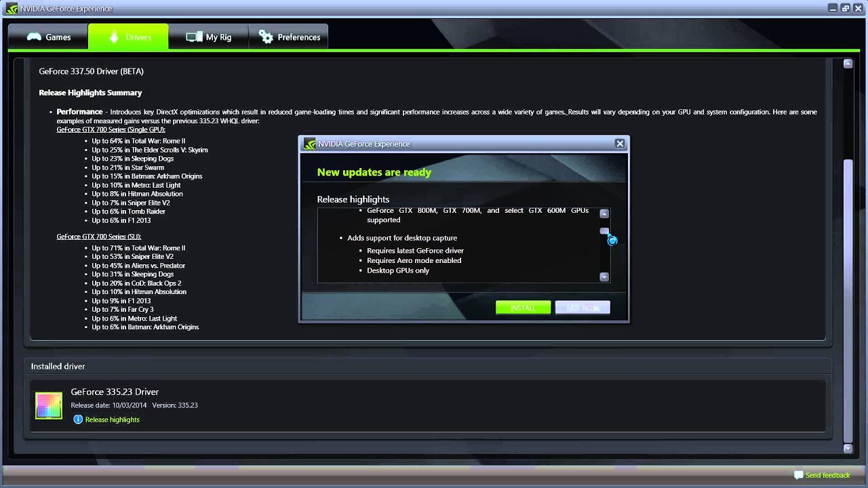
Task: Click the dialog release highlights scrollbar thumb
Action: click(604, 231)
